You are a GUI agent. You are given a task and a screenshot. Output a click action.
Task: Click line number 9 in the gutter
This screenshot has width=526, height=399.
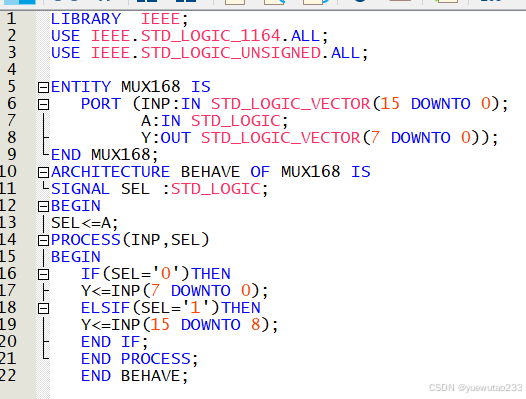click(11, 154)
